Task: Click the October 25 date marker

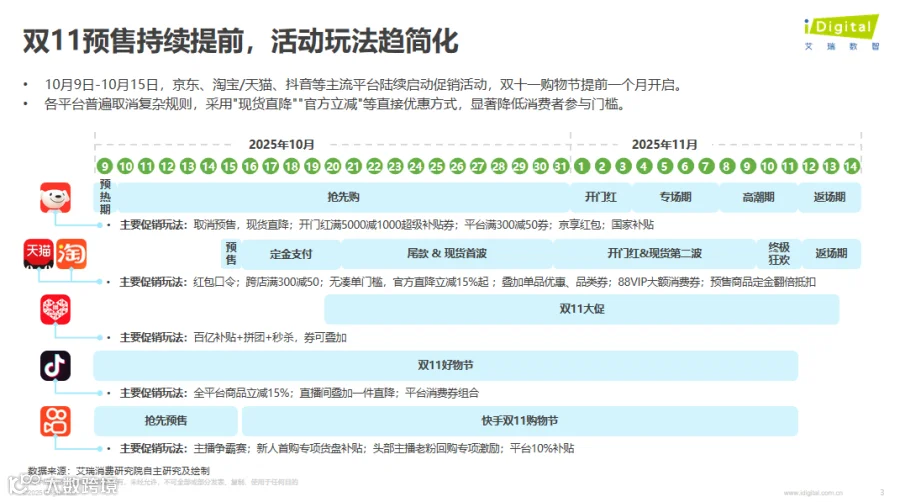Action: click(x=436, y=166)
